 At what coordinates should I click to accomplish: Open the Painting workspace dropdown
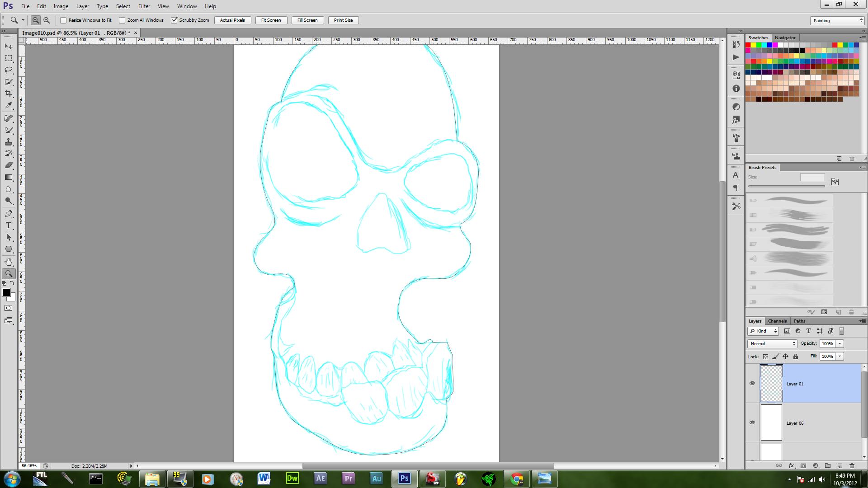coord(837,20)
